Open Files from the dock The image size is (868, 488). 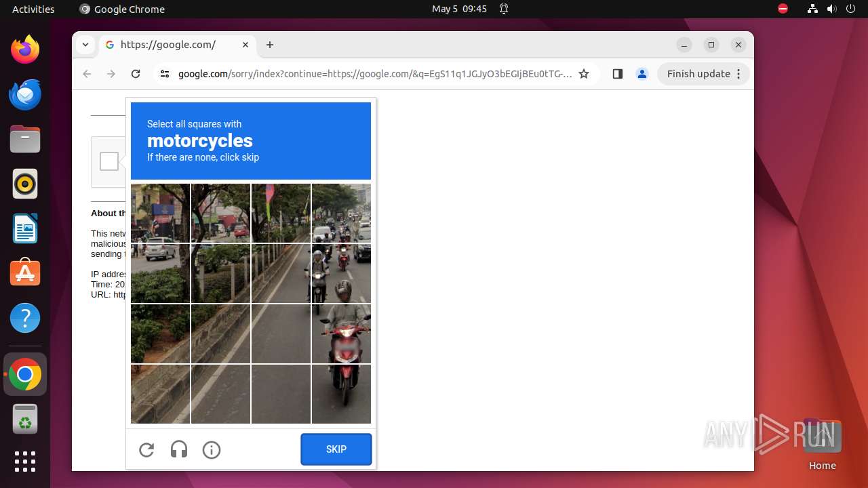point(25,139)
